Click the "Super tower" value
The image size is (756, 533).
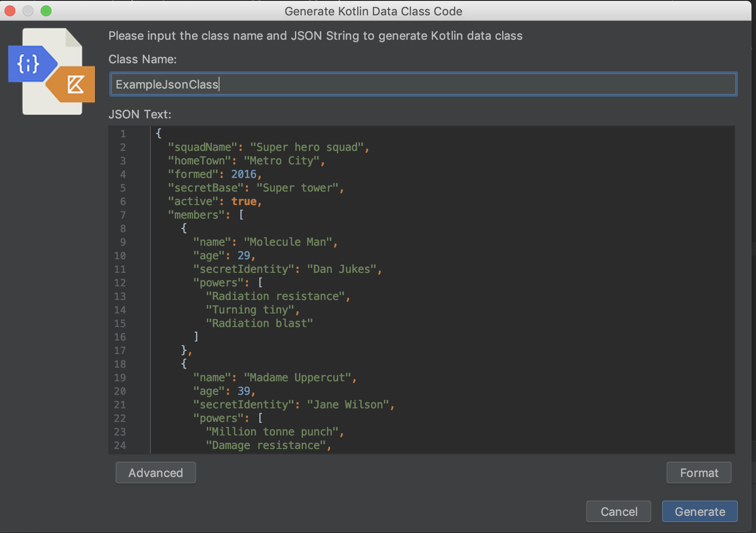coord(298,188)
